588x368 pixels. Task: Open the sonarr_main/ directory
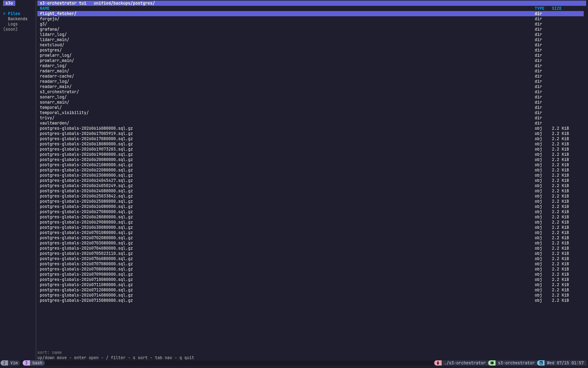310,102
